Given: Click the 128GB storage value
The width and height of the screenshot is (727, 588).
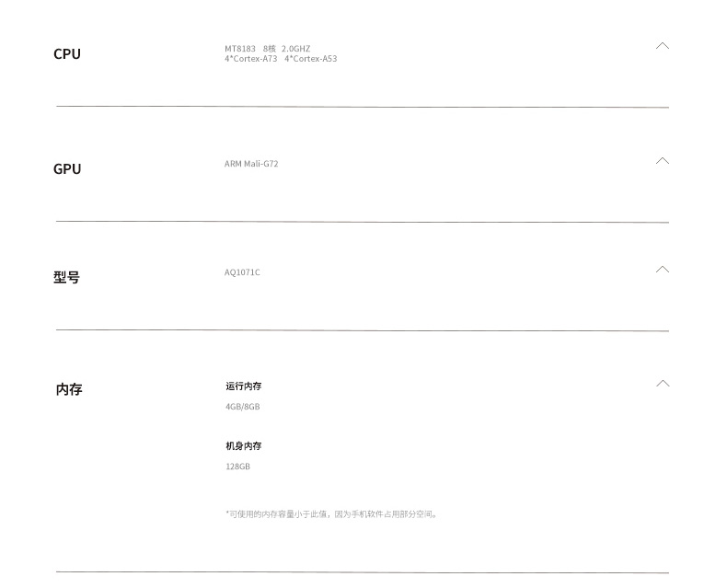Looking at the screenshot, I should click(237, 467).
